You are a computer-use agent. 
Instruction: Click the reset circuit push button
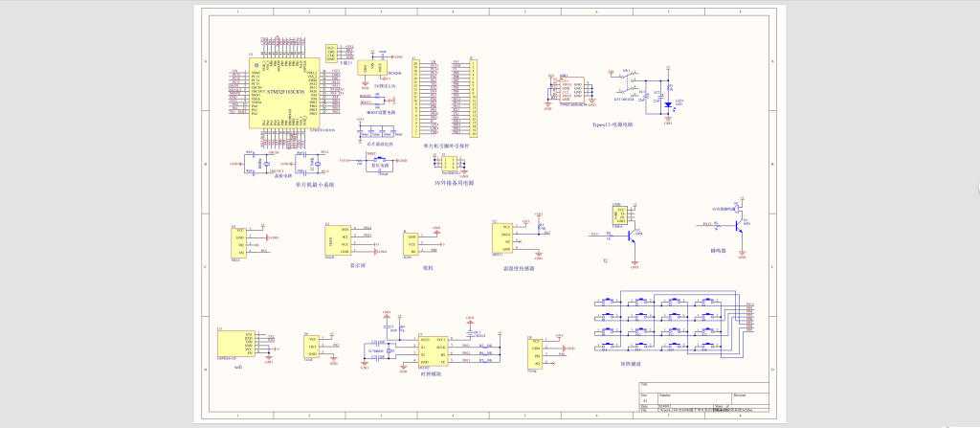pyautogui.click(x=383, y=160)
